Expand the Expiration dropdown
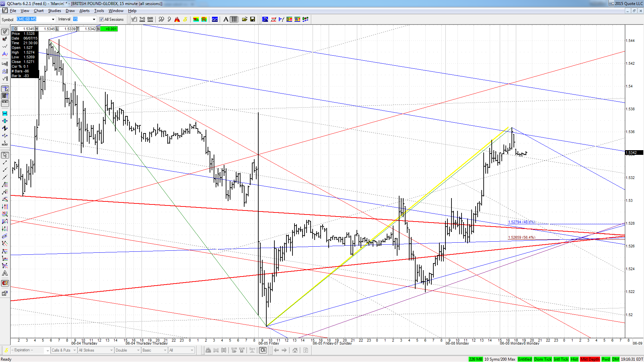Viewport: 644px width, 362px height. 47,351
